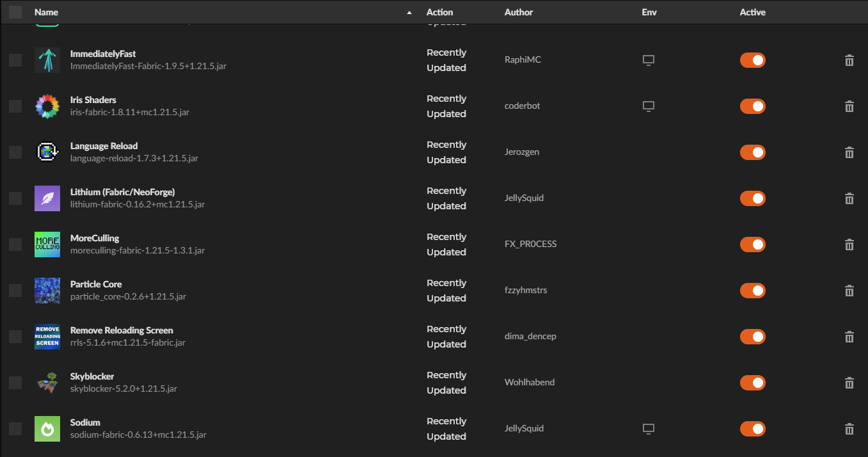The height and width of the screenshot is (457, 868).
Task: Check the Iris Shaders row checkbox
Action: (x=15, y=106)
